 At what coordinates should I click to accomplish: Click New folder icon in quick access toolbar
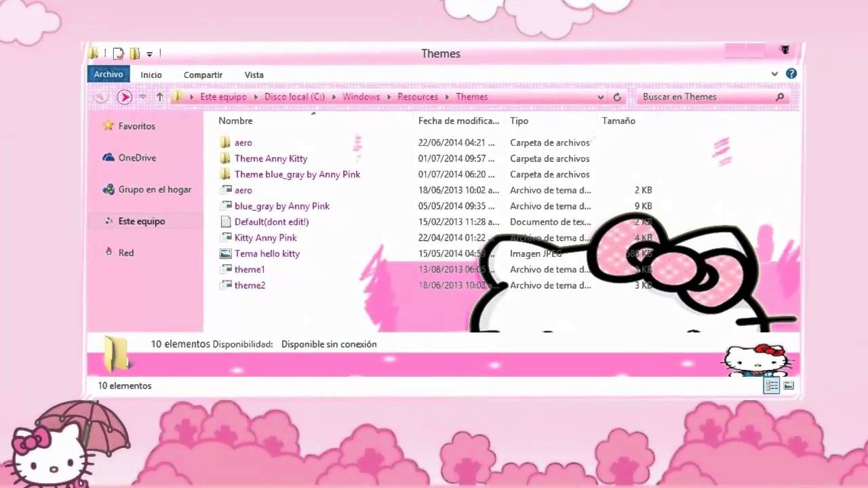134,54
